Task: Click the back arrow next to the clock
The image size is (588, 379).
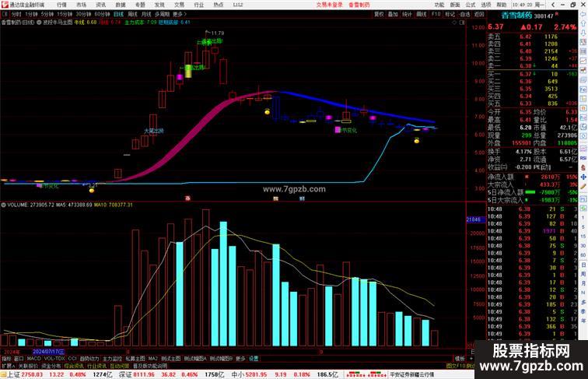Action: 553,5
